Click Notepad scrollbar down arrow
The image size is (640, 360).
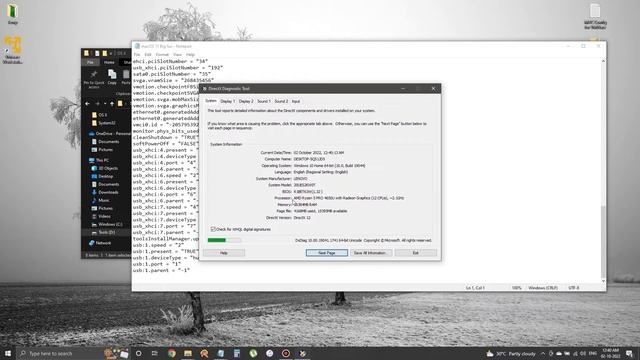point(603,281)
